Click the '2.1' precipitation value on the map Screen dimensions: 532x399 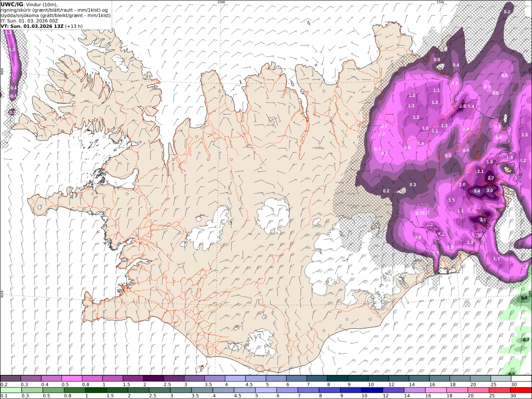tap(480, 171)
